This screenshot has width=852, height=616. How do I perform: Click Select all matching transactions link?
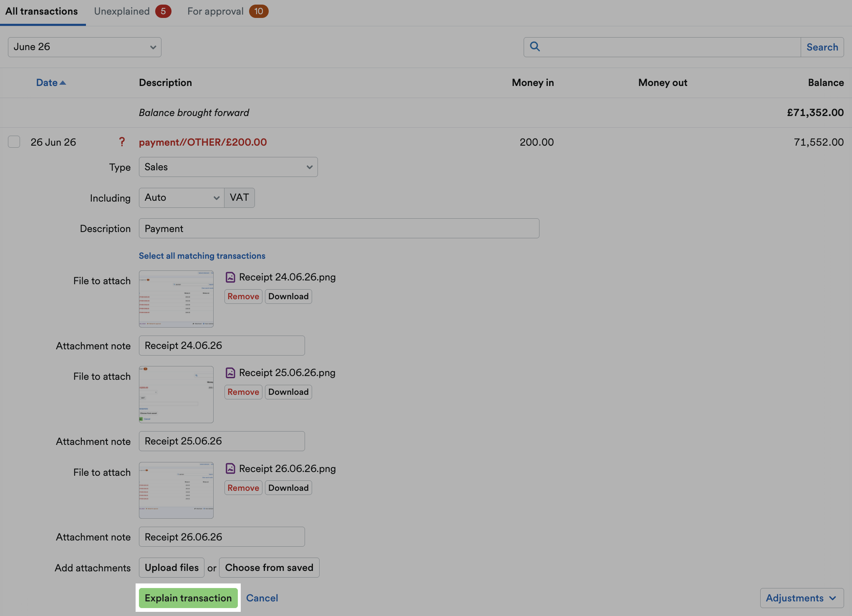point(202,256)
